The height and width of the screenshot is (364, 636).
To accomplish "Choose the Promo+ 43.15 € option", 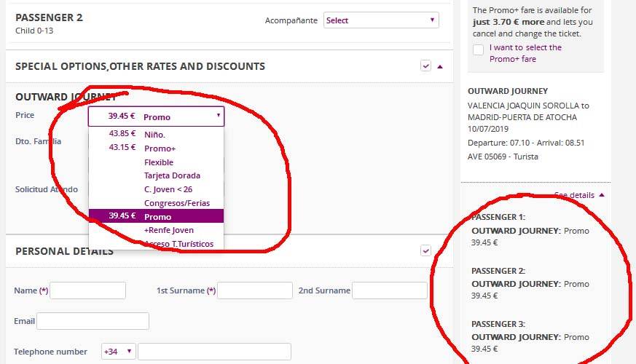I will [x=159, y=148].
